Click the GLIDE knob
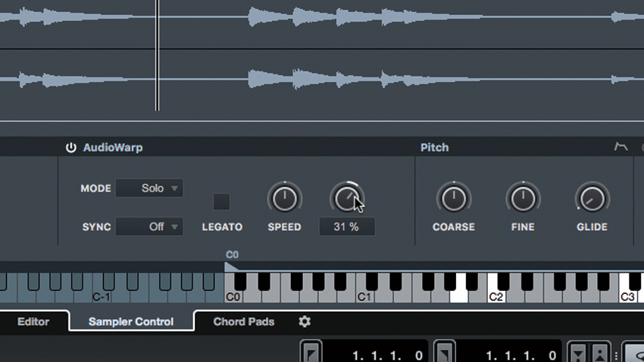Image resolution: width=644 pixels, height=362 pixels. pyautogui.click(x=592, y=199)
